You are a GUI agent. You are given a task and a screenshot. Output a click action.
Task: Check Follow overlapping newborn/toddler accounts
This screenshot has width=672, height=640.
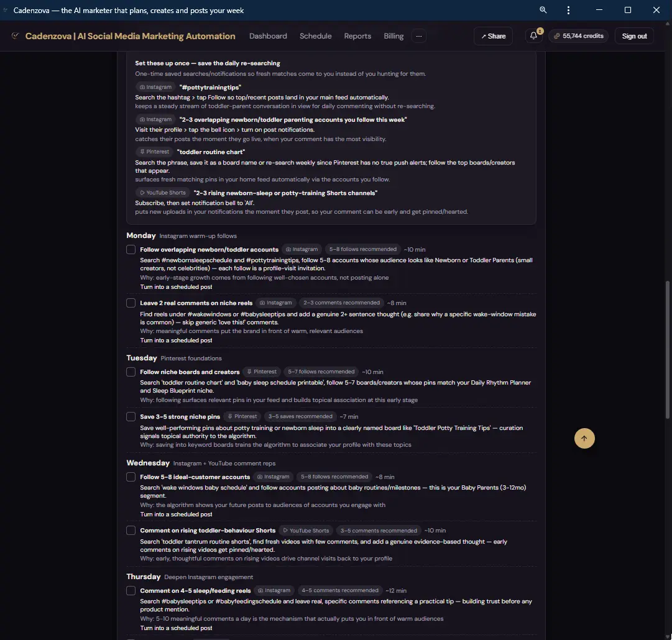[131, 250]
